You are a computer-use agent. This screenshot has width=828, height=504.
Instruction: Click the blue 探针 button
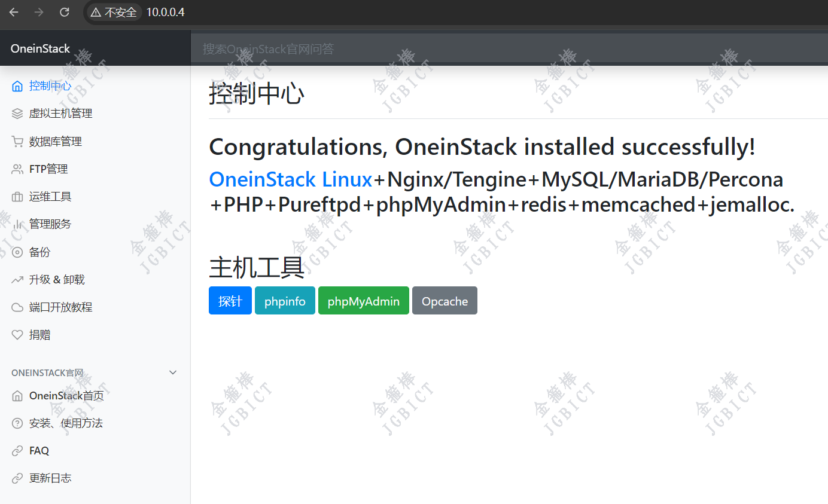click(230, 301)
